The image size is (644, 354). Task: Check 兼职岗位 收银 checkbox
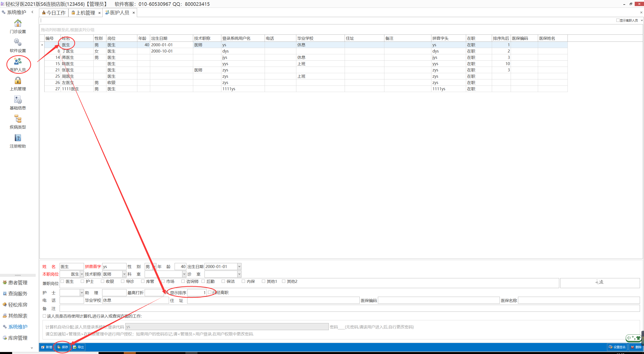[103, 281]
